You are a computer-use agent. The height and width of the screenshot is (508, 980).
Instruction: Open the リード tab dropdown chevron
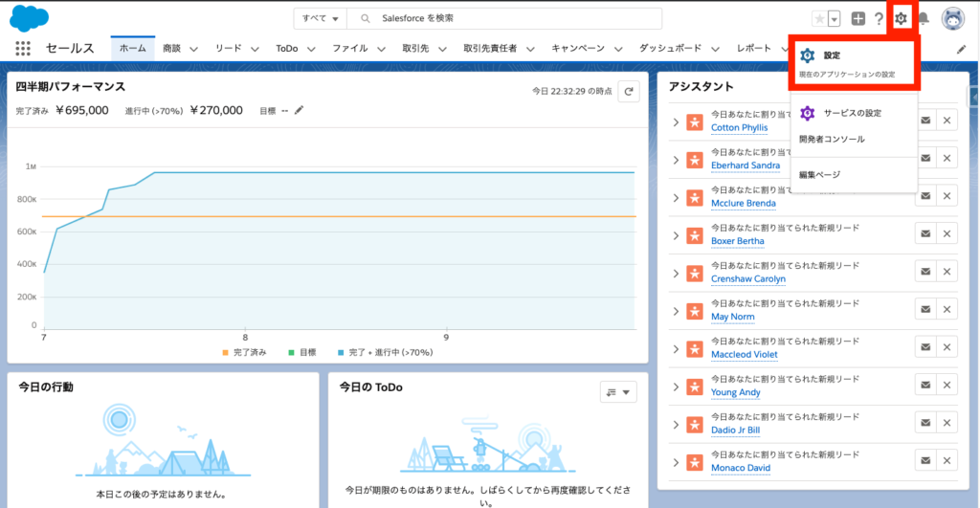coord(255,49)
